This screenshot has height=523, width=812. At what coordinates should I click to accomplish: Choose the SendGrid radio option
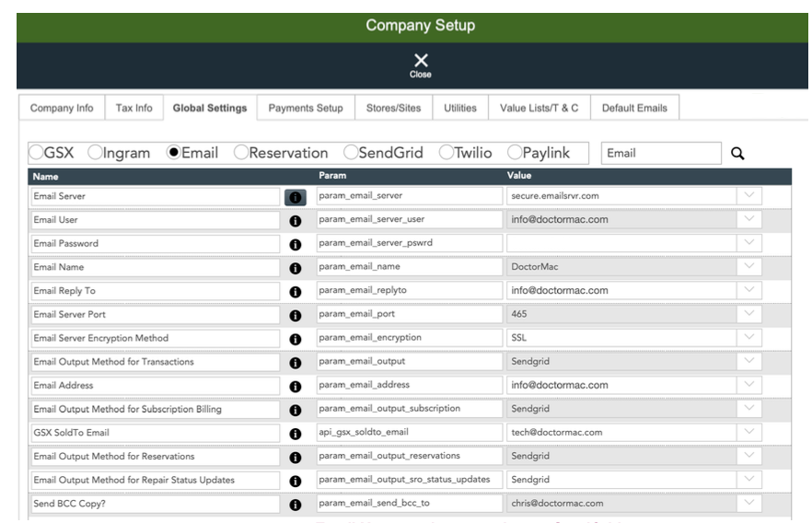point(351,154)
